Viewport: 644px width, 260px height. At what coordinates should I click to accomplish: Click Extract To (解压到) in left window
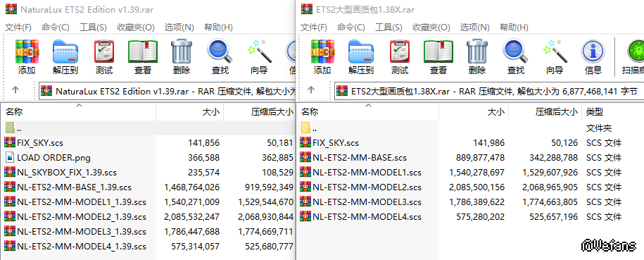coord(65,57)
